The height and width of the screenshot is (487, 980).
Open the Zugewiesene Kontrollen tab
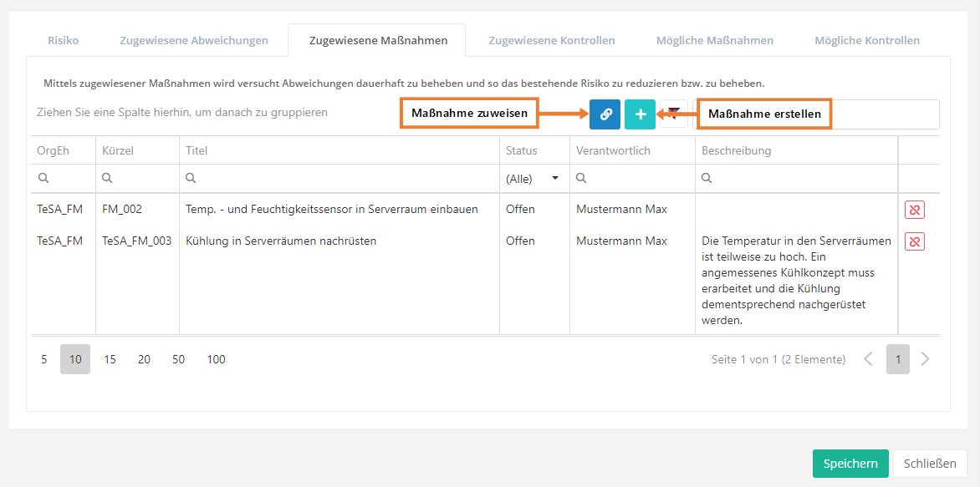pyautogui.click(x=551, y=40)
